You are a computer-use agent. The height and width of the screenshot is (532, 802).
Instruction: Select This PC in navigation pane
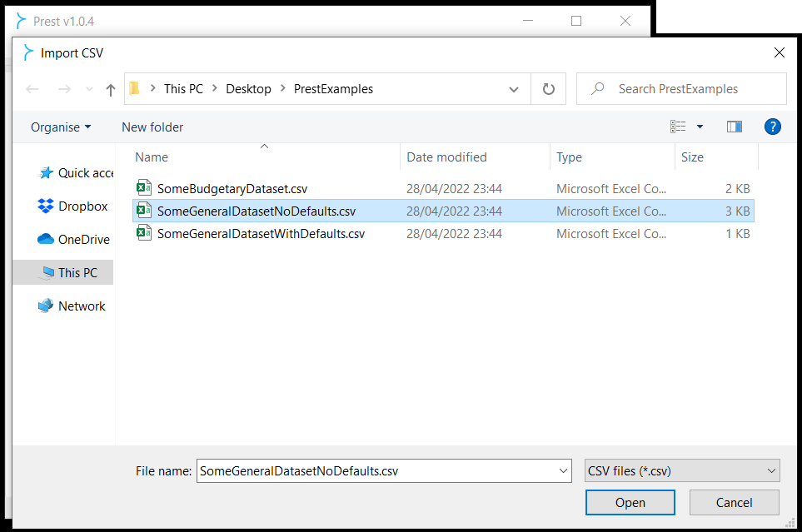point(63,272)
